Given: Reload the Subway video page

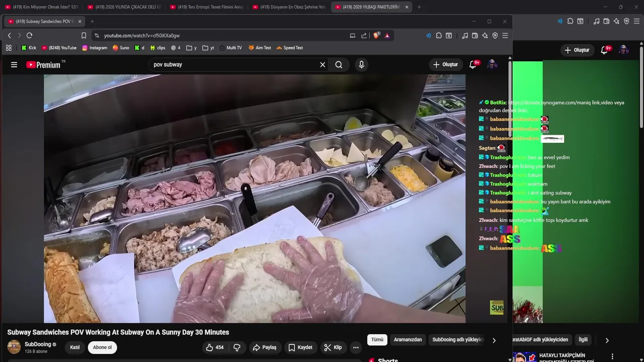Looking at the screenshot, I should pyautogui.click(x=29, y=35).
